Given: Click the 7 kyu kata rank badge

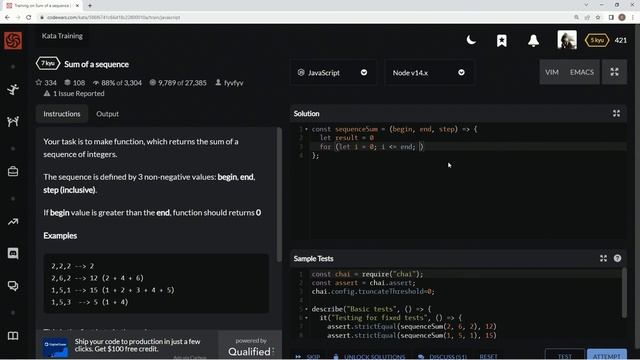Looking at the screenshot, I should pos(48,64).
